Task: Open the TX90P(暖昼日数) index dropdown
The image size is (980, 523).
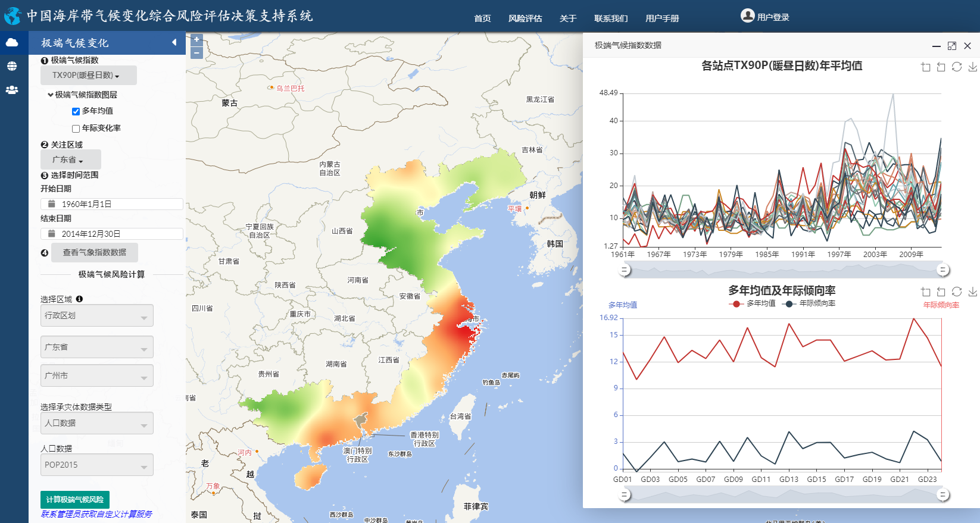Action: coord(88,76)
